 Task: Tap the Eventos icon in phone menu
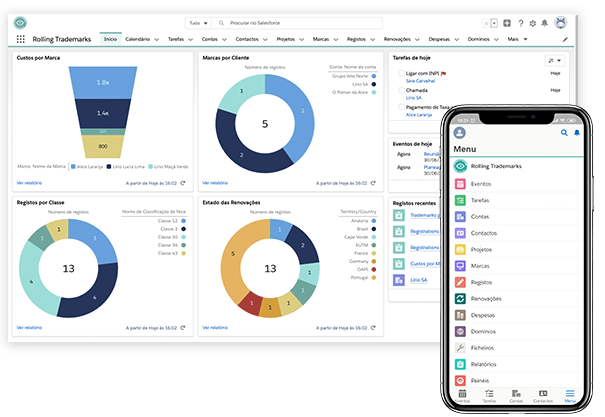[x=460, y=184]
